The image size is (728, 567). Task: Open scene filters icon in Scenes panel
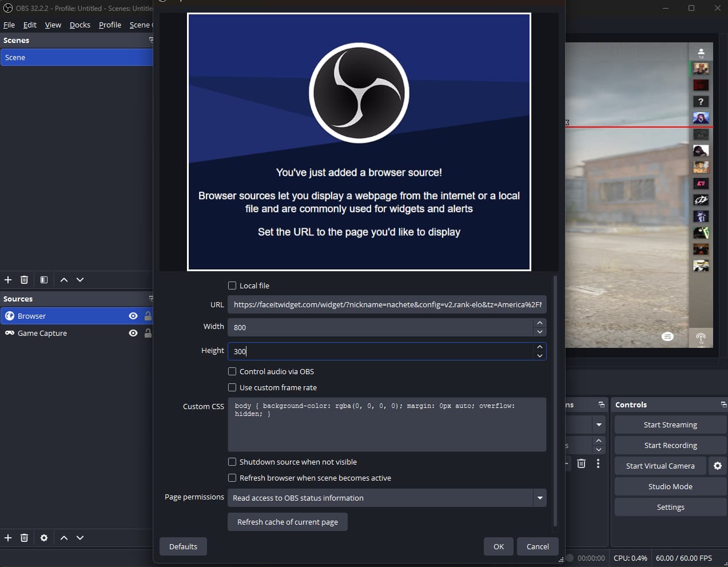click(x=44, y=280)
